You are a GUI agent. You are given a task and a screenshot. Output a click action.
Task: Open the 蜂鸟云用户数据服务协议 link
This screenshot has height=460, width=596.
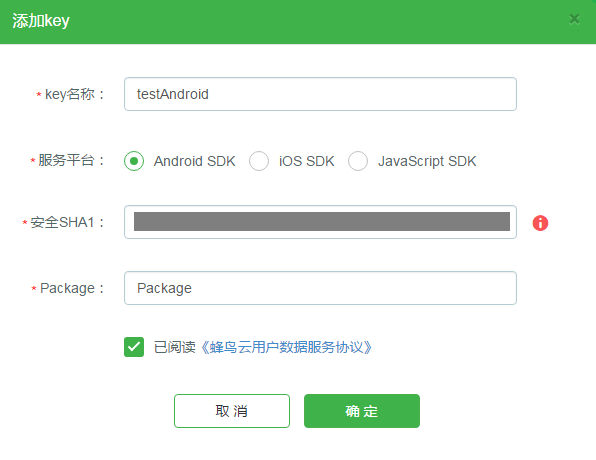(x=286, y=347)
